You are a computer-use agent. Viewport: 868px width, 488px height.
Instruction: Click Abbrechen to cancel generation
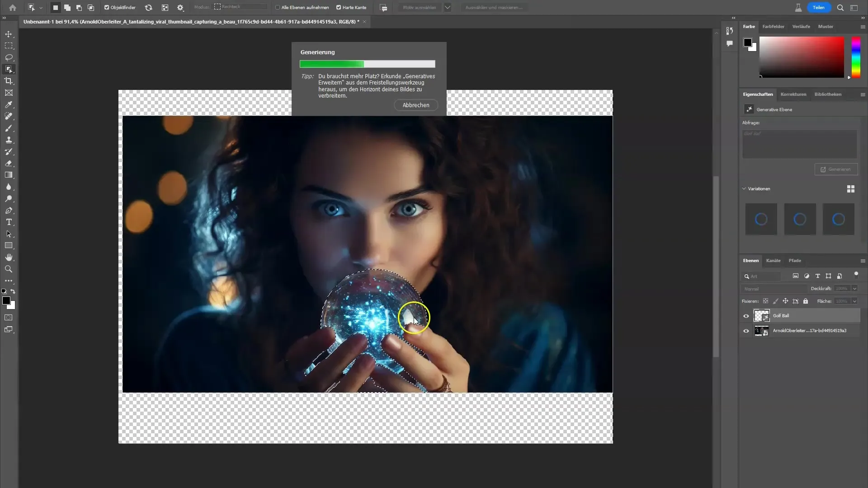pyautogui.click(x=415, y=105)
